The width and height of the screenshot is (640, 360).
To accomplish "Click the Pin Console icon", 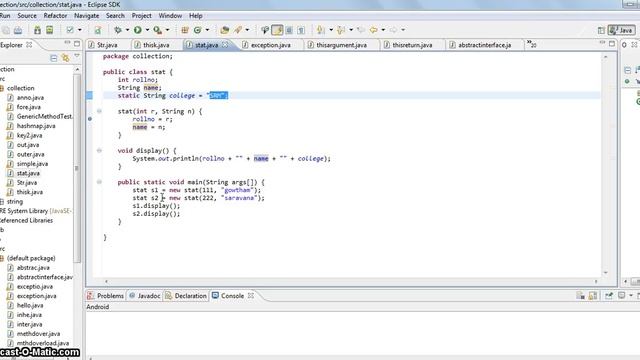I will coord(609,296).
